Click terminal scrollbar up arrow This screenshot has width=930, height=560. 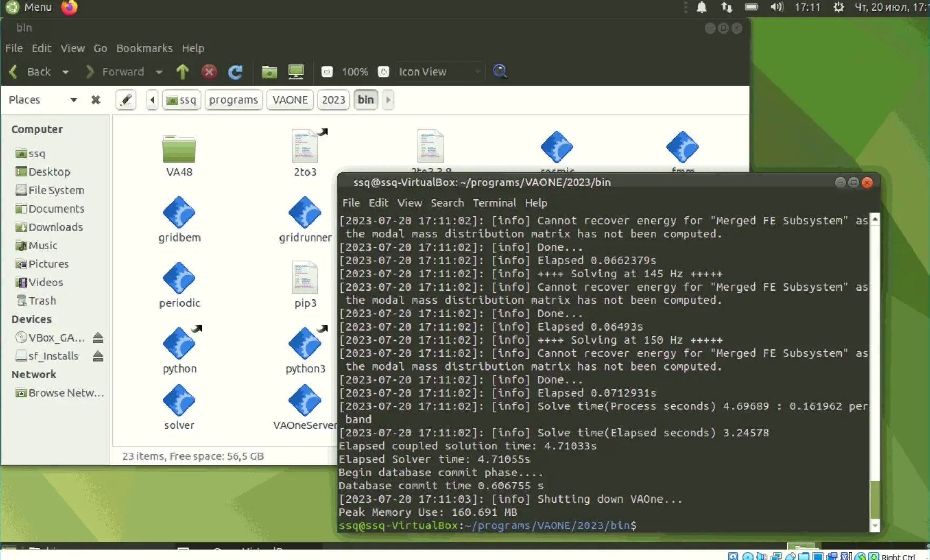(x=875, y=218)
